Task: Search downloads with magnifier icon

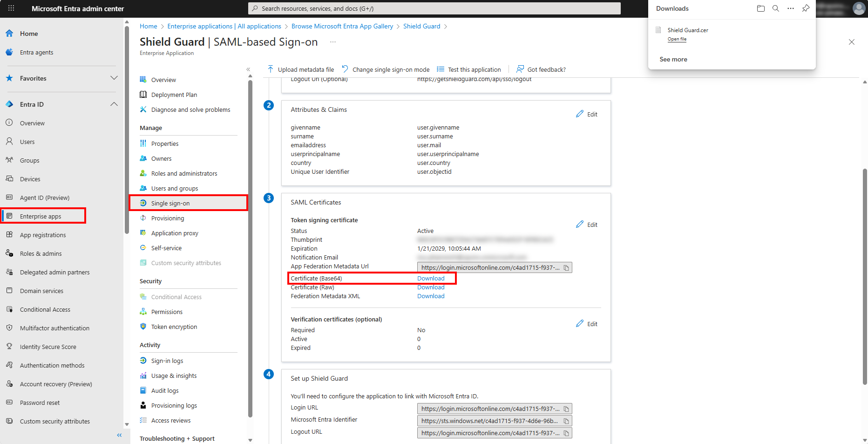Action: [776, 8]
